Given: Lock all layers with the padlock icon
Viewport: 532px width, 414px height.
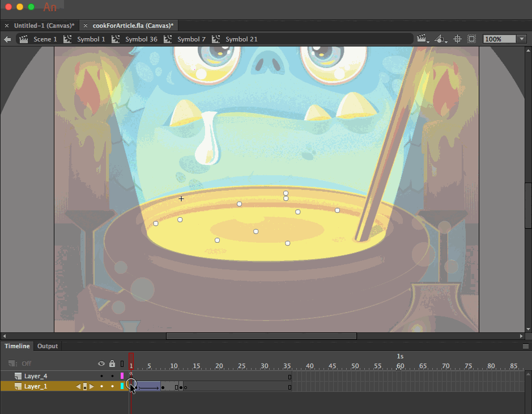Looking at the screenshot, I should [112, 364].
